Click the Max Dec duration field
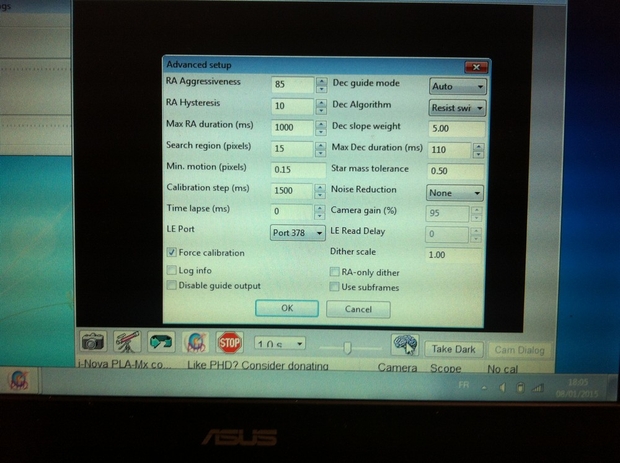The width and height of the screenshot is (620, 463). click(450, 150)
